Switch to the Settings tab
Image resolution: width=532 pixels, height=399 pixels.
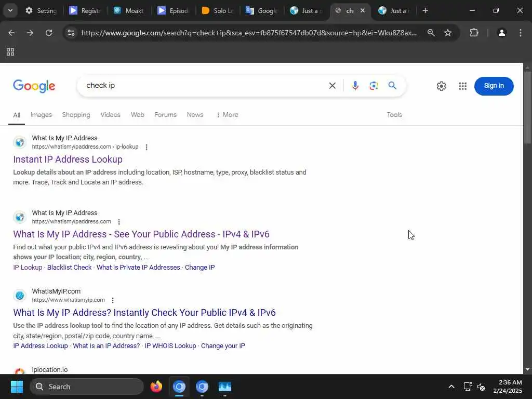(x=41, y=10)
